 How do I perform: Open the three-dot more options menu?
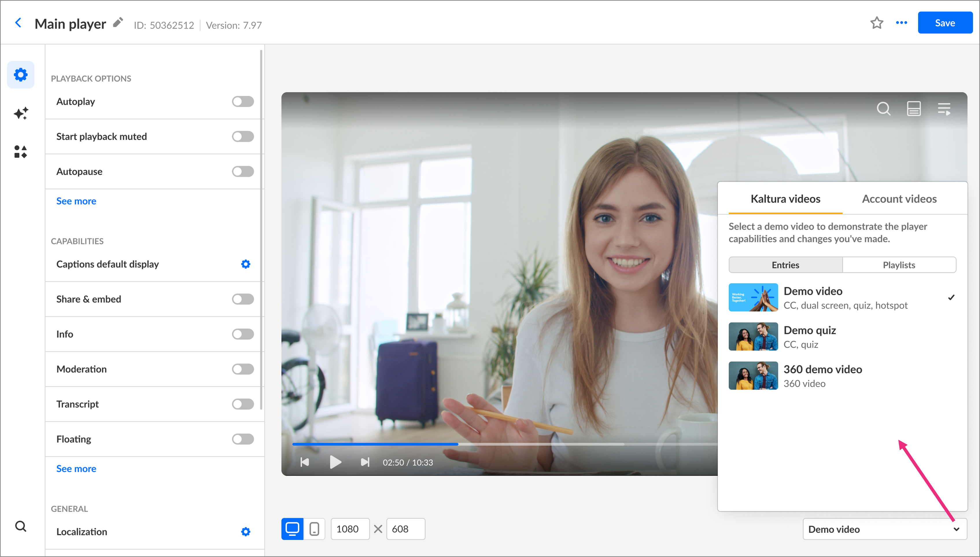pyautogui.click(x=901, y=23)
